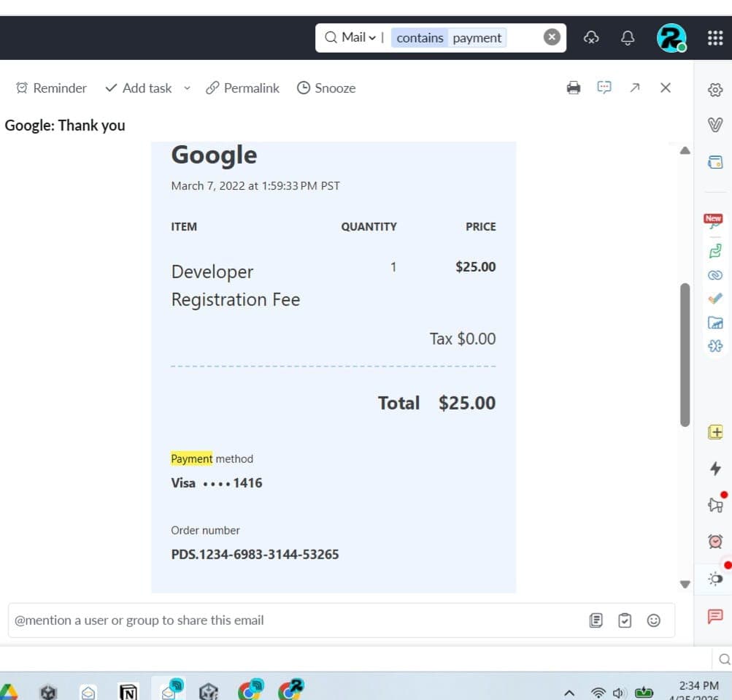Open the volume speaker tray icon
732x700 pixels.
(619, 693)
